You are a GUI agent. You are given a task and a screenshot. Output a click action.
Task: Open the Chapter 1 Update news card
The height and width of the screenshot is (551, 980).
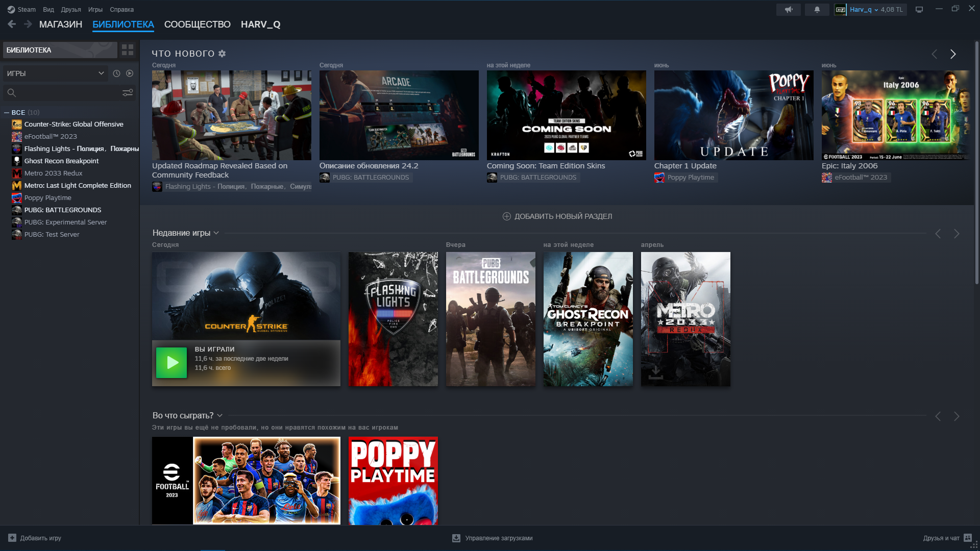[733, 115]
